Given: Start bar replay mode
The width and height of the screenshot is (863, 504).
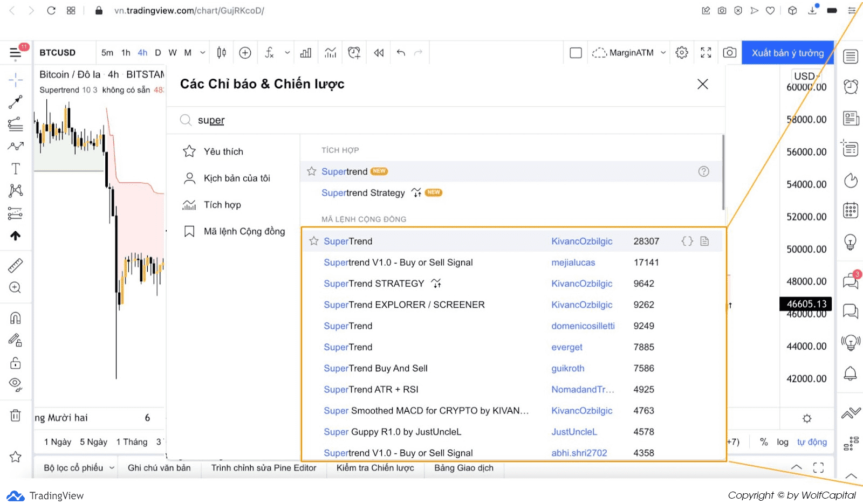Looking at the screenshot, I should point(379,52).
